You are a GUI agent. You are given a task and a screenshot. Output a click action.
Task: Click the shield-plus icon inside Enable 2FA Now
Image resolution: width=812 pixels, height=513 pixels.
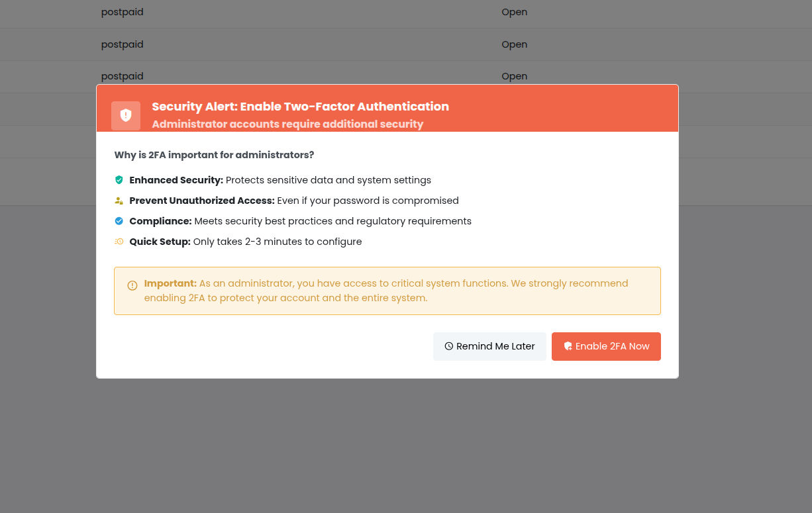[568, 346]
